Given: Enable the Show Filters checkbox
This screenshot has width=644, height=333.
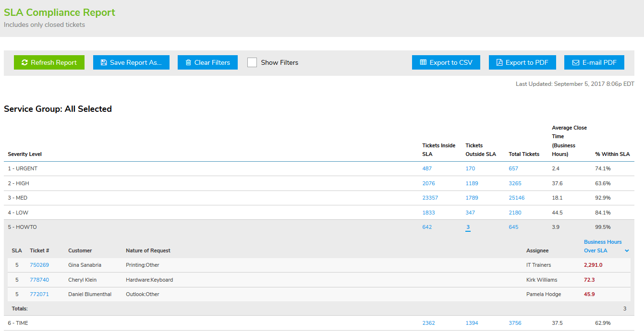Looking at the screenshot, I should [x=252, y=62].
